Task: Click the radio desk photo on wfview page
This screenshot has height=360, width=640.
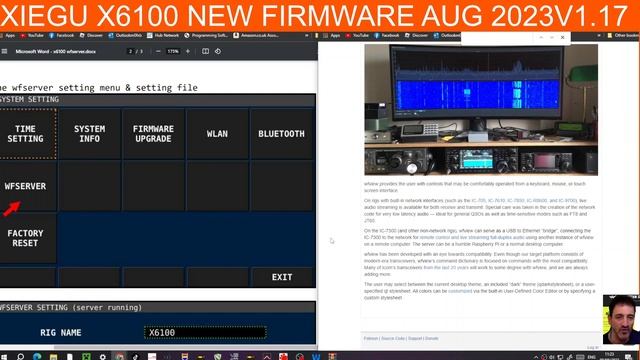Action: (481, 110)
